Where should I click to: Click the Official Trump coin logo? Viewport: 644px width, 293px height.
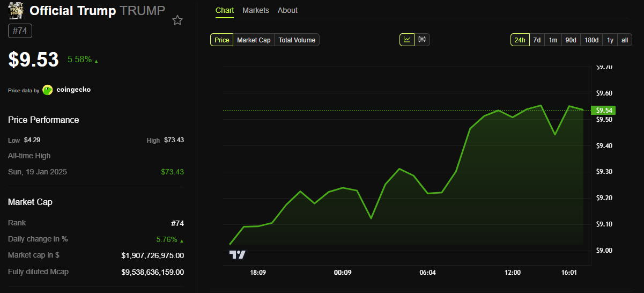pyautogui.click(x=17, y=11)
